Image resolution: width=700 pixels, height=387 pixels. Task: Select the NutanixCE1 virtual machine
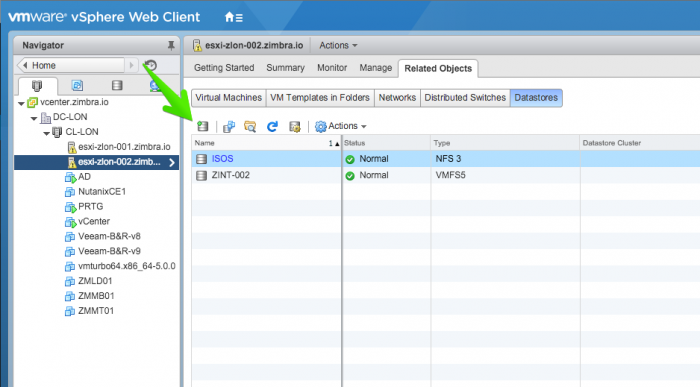[101, 191]
